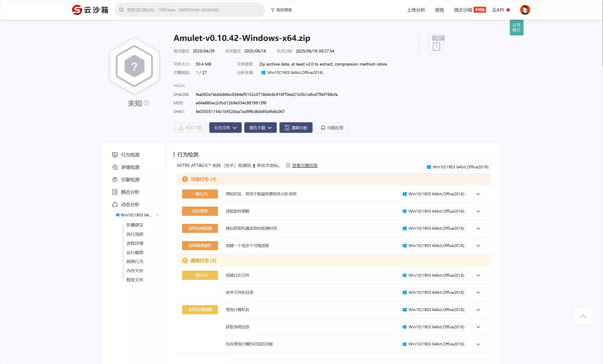Click the 引擎检测 sidebar icon

(x=115, y=180)
